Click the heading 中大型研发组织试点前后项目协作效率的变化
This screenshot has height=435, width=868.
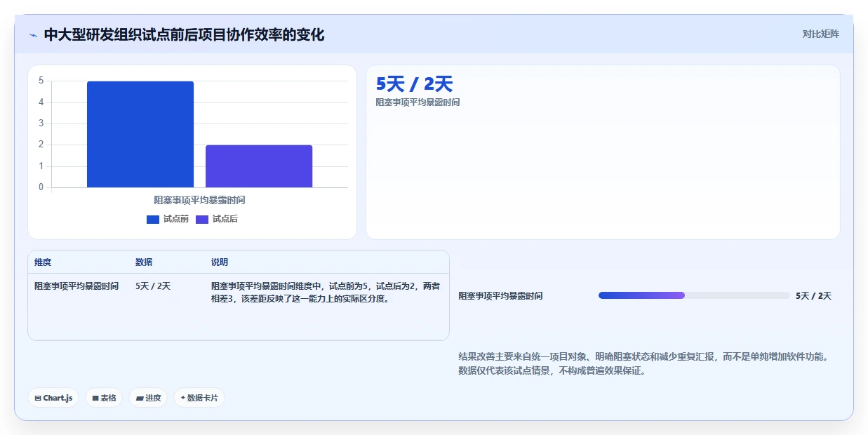(x=184, y=35)
